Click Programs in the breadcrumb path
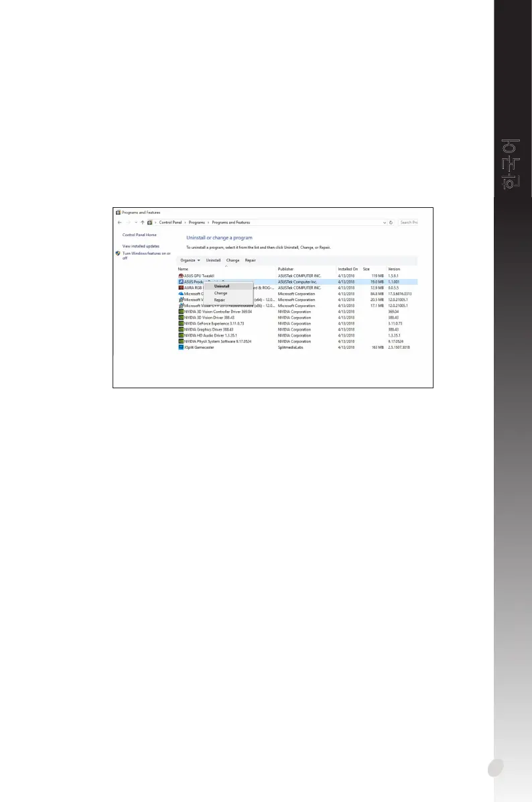532x802 pixels. pos(197,223)
